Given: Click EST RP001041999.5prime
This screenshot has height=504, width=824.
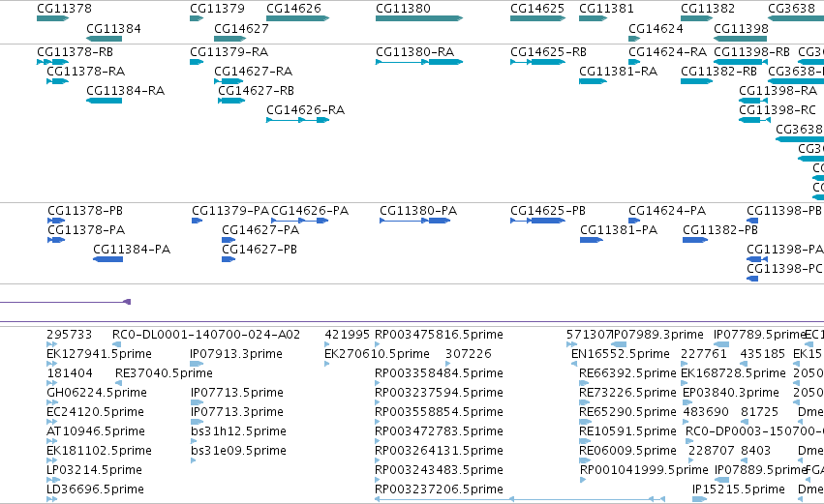Looking at the screenshot, I should point(644,470).
